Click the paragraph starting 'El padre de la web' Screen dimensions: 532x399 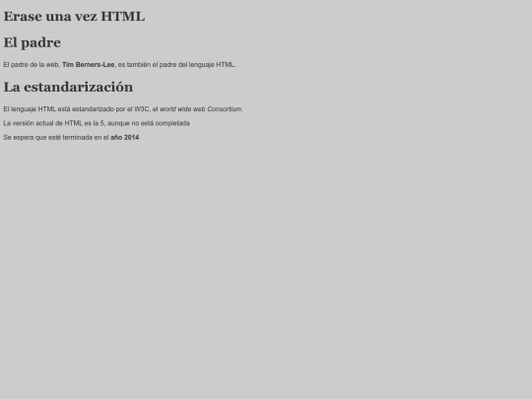click(x=119, y=64)
